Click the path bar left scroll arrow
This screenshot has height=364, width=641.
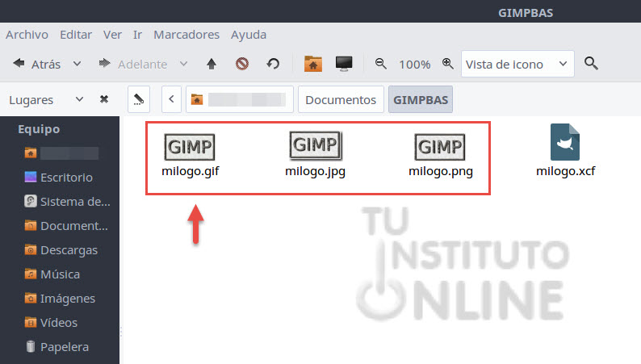point(171,99)
